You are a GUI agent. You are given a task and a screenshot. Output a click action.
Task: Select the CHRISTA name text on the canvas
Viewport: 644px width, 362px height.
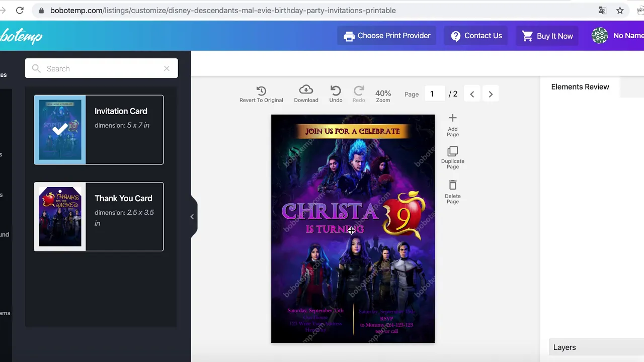tap(330, 212)
